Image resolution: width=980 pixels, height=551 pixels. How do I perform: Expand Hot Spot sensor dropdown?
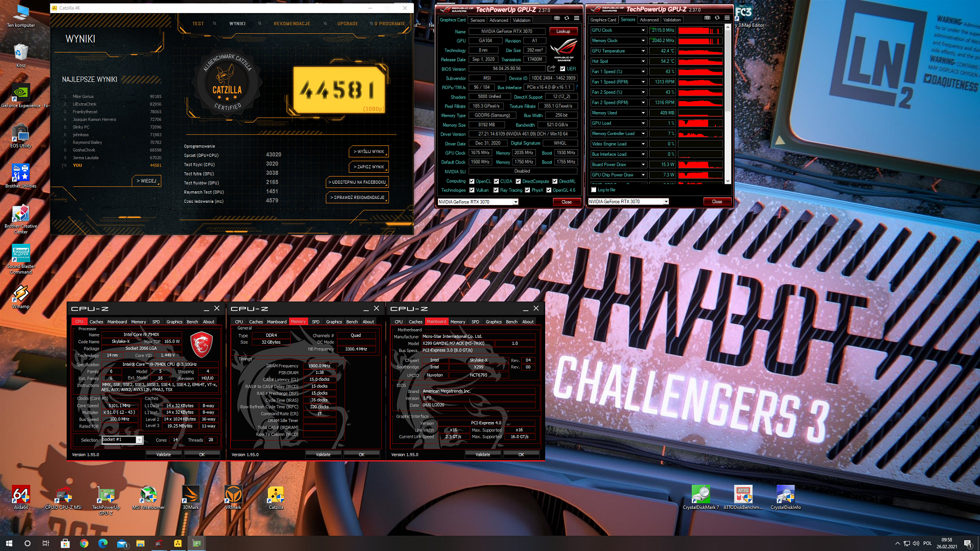point(643,61)
